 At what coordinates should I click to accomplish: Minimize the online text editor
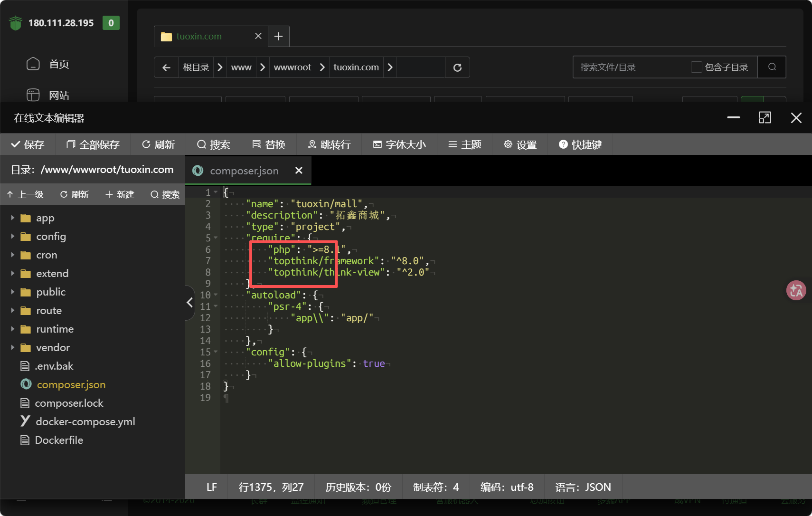[734, 117]
